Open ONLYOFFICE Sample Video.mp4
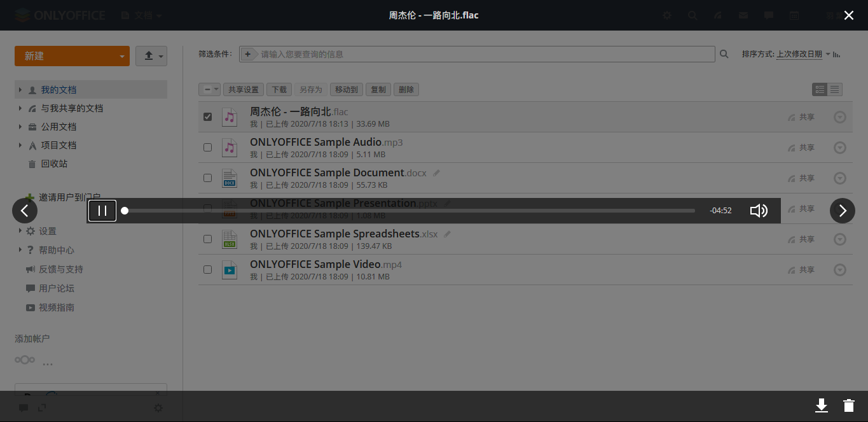 click(x=326, y=264)
